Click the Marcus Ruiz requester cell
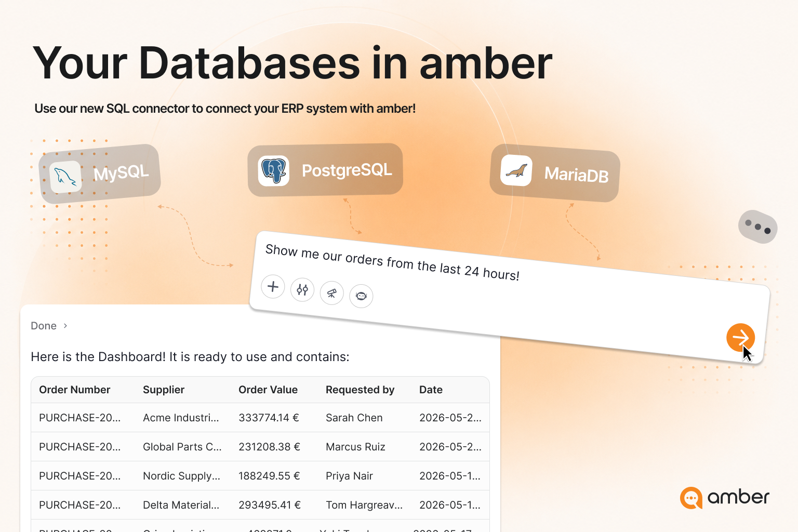 point(356,447)
